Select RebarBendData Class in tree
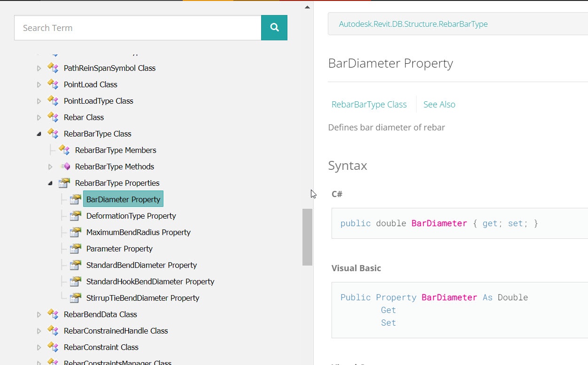 101,314
